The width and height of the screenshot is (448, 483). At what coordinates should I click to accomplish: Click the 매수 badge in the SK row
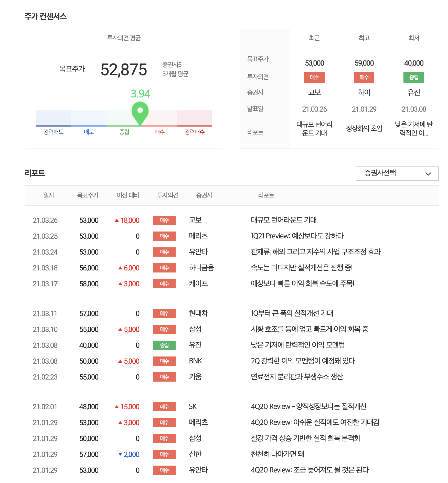point(164,407)
